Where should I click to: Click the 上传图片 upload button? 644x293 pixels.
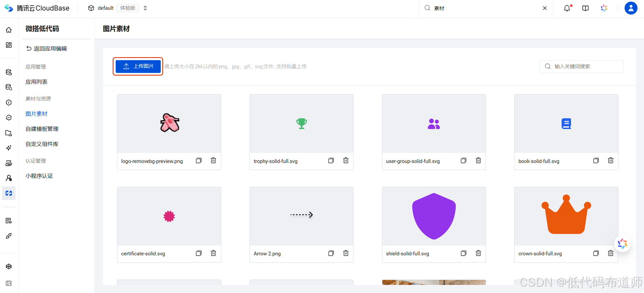[138, 66]
